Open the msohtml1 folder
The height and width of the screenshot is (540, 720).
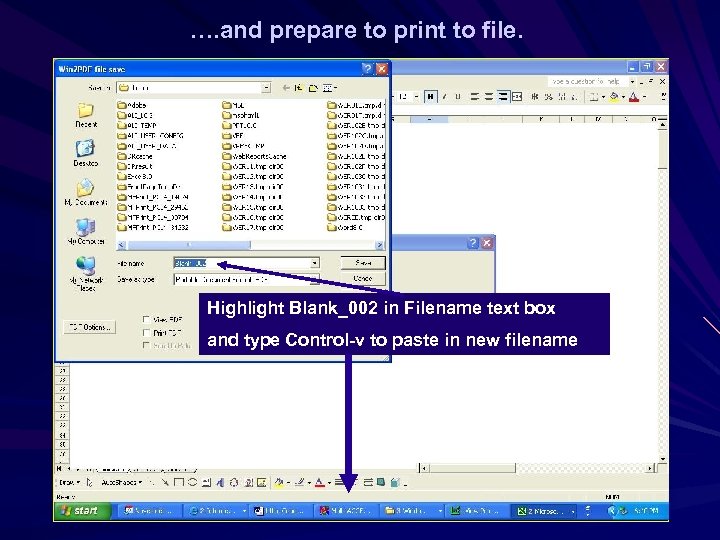tap(241, 115)
